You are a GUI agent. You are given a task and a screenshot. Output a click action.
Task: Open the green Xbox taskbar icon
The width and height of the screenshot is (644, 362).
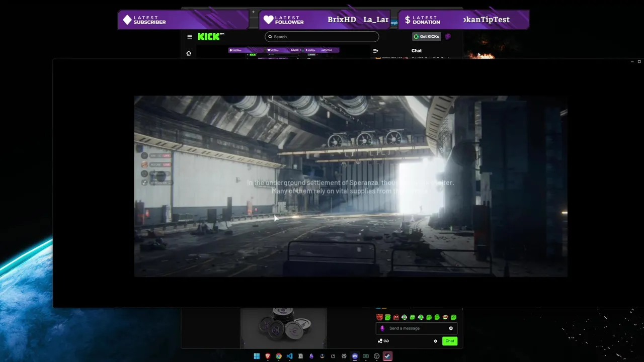366,356
